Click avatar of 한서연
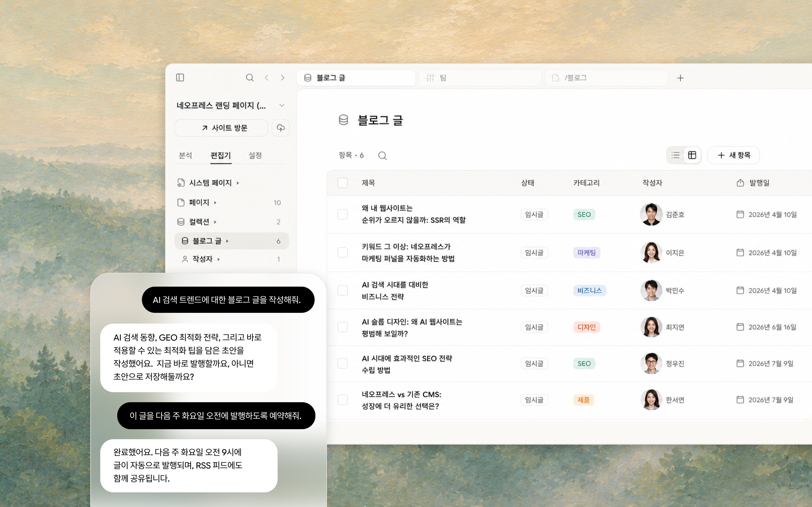Screen dimensions: 812x507 pyautogui.click(x=651, y=400)
